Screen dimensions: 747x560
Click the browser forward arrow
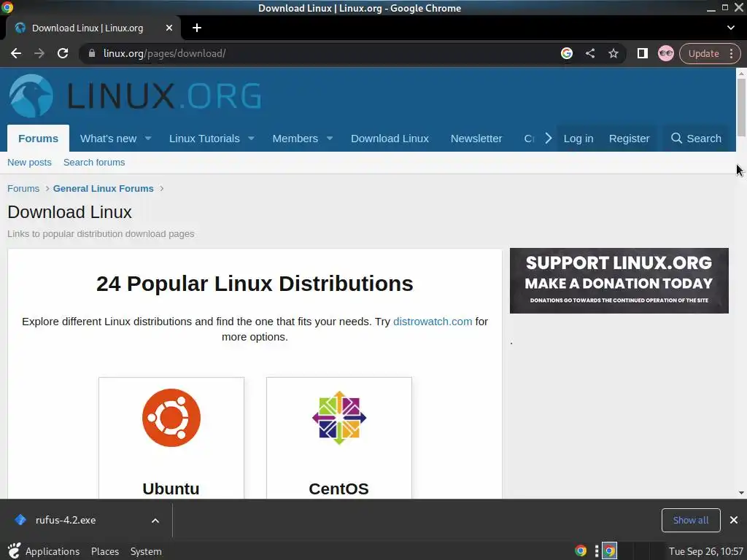pyautogui.click(x=39, y=53)
